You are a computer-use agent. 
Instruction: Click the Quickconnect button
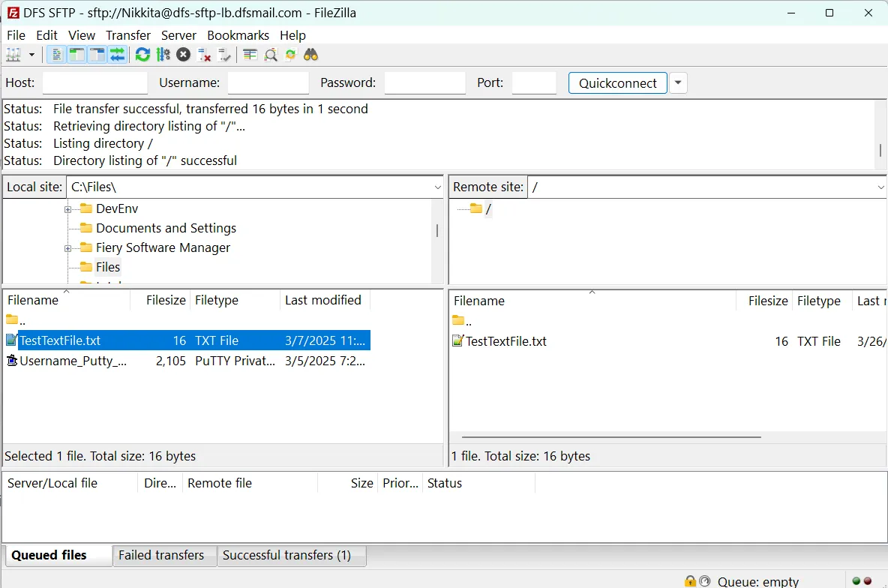click(618, 82)
